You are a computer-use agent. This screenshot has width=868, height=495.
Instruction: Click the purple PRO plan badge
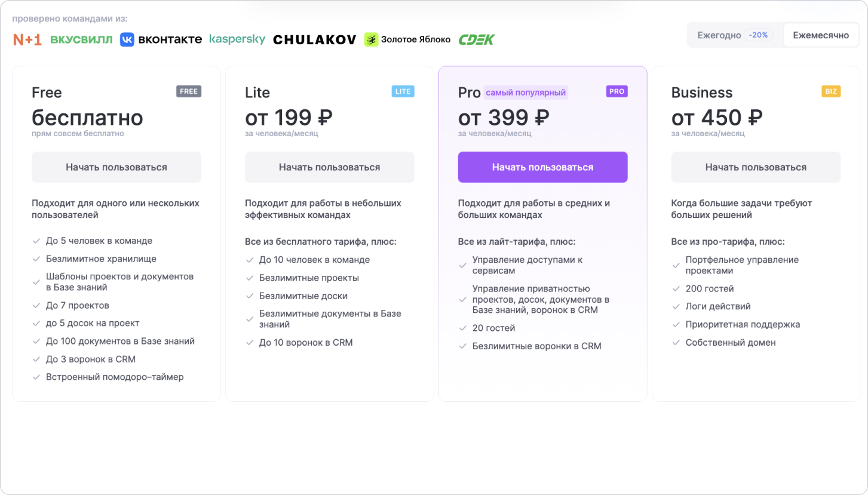coord(617,91)
